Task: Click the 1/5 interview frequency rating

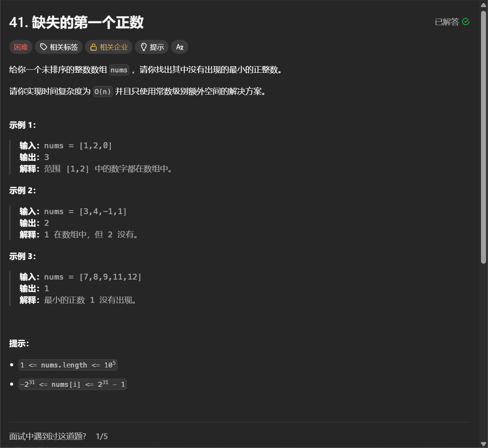Action: click(x=102, y=436)
